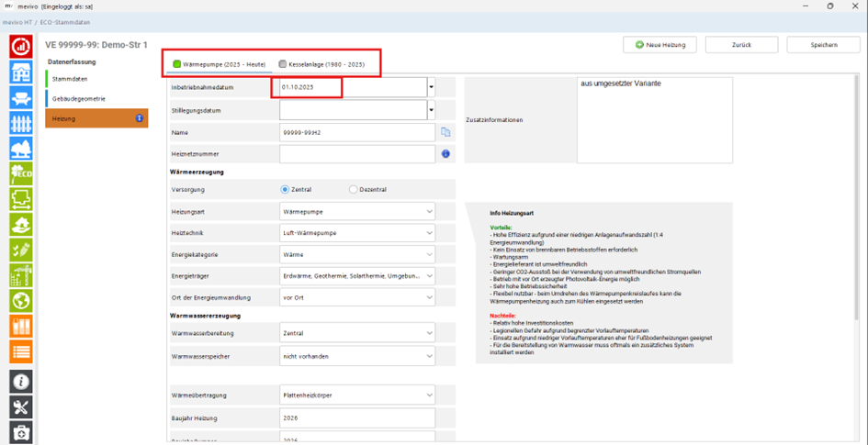Switch to Kesselanlage (1980 - 2025) tab
The width and height of the screenshot is (868, 445).
pos(321,64)
